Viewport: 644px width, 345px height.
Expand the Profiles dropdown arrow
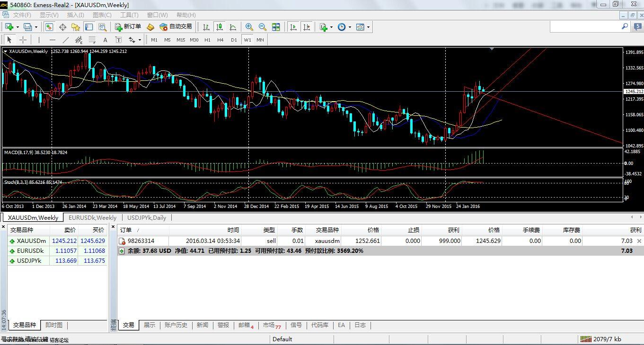[35, 27]
